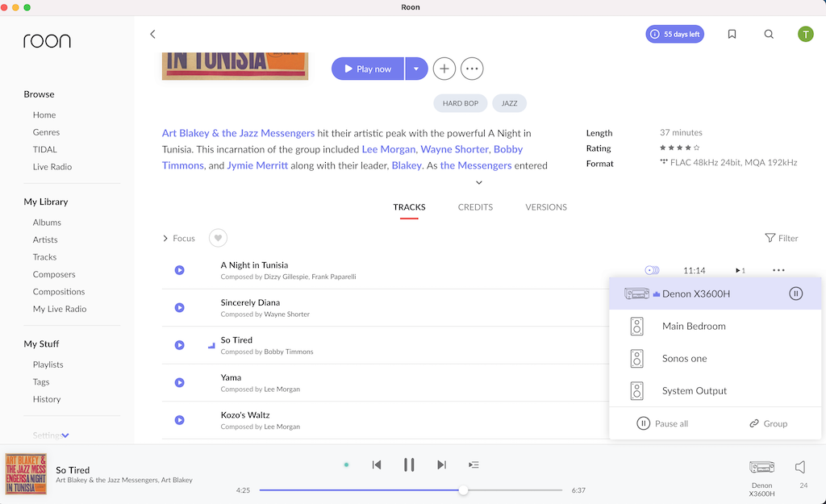Screen dimensions: 826x504
Task: Switch to the CREDITS tab
Action: click(x=475, y=207)
